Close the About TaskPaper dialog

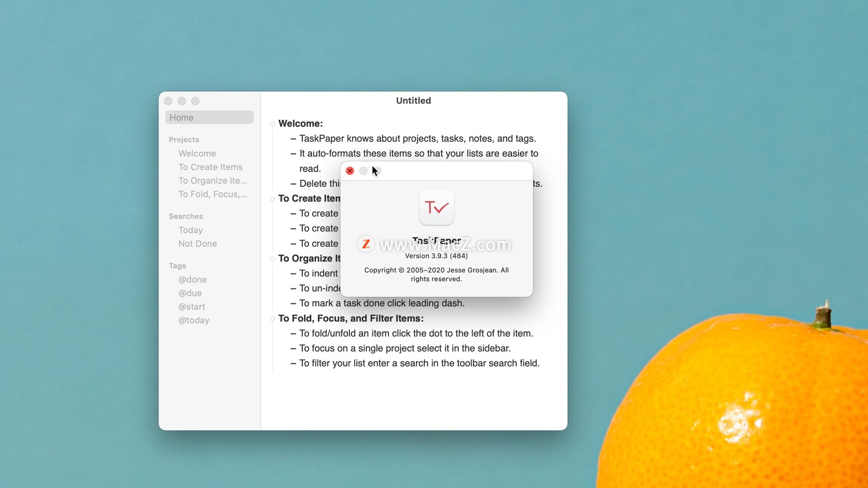pyautogui.click(x=350, y=171)
